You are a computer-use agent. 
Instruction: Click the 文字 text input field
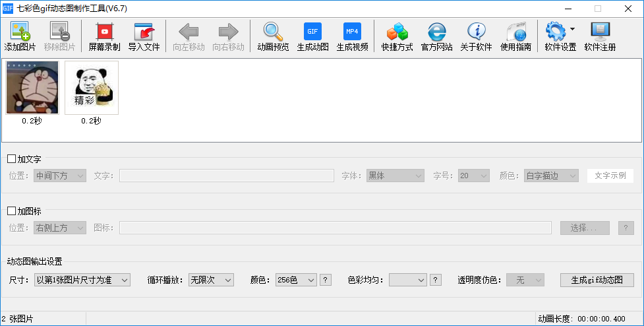coord(227,176)
